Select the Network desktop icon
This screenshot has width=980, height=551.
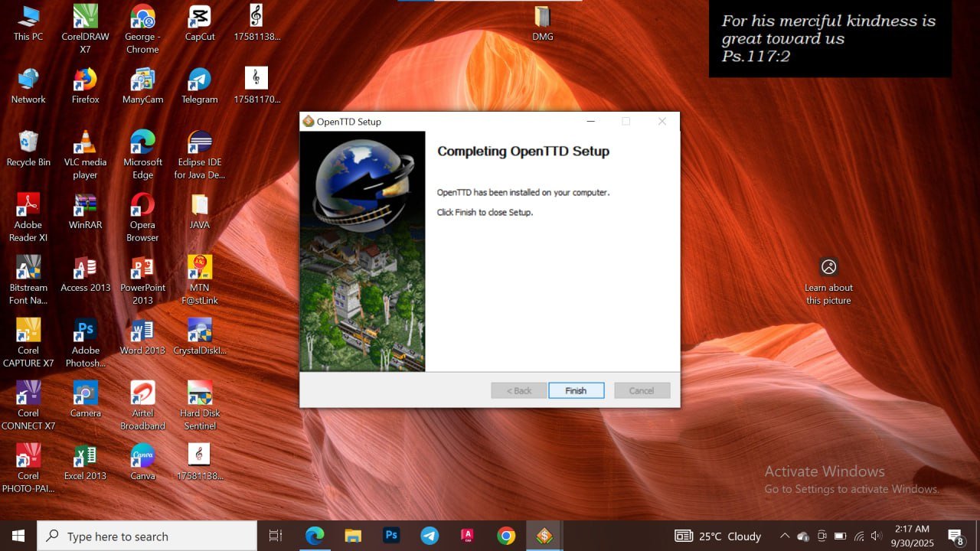(x=28, y=86)
